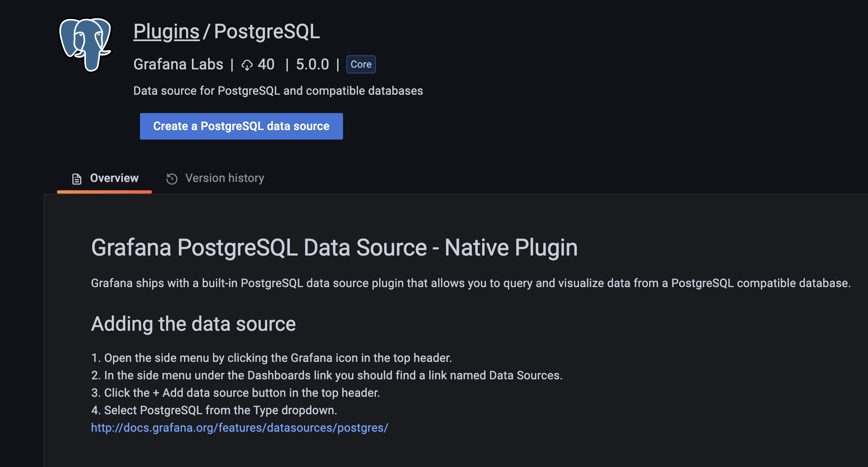Screen dimensions: 868x467
Task: Open the Plugins breadcrumb link
Action: pyautogui.click(x=166, y=32)
